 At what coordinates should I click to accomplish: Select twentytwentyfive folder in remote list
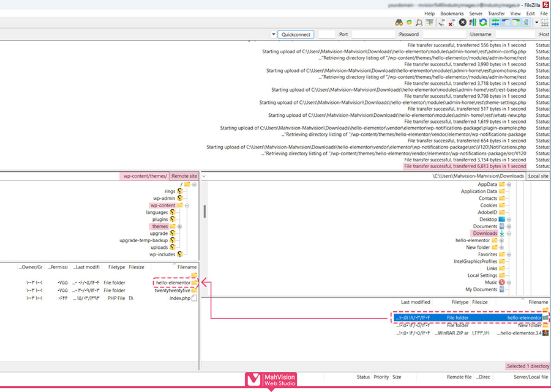[173, 290]
